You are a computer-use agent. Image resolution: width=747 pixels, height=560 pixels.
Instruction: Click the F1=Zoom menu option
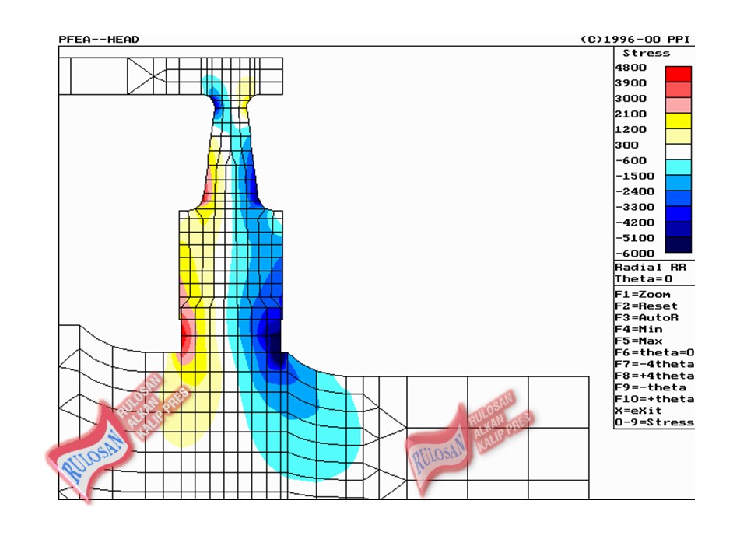[x=642, y=295]
